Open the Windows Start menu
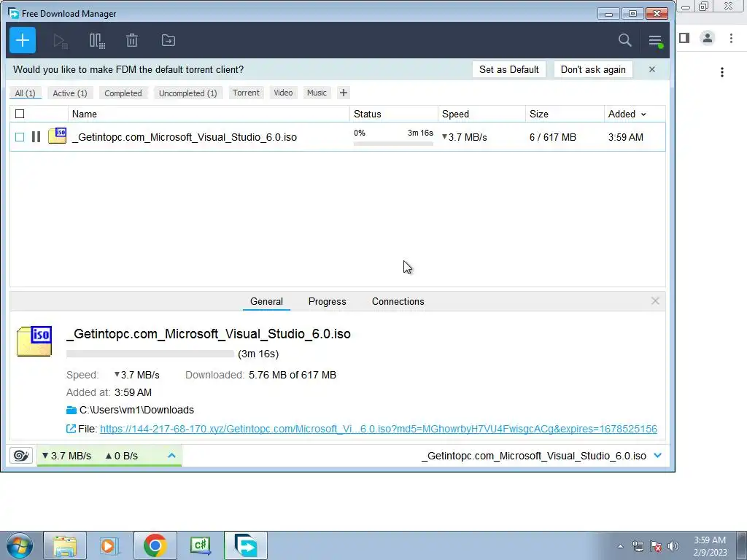This screenshot has width=747, height=560. (20, 545)
